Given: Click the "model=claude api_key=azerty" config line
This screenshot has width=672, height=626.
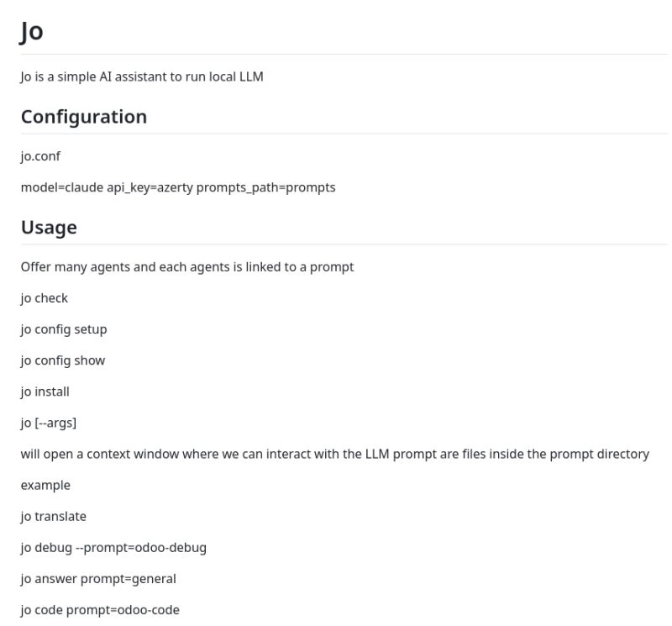Looking at the screenshot, I should pos(107,187).
